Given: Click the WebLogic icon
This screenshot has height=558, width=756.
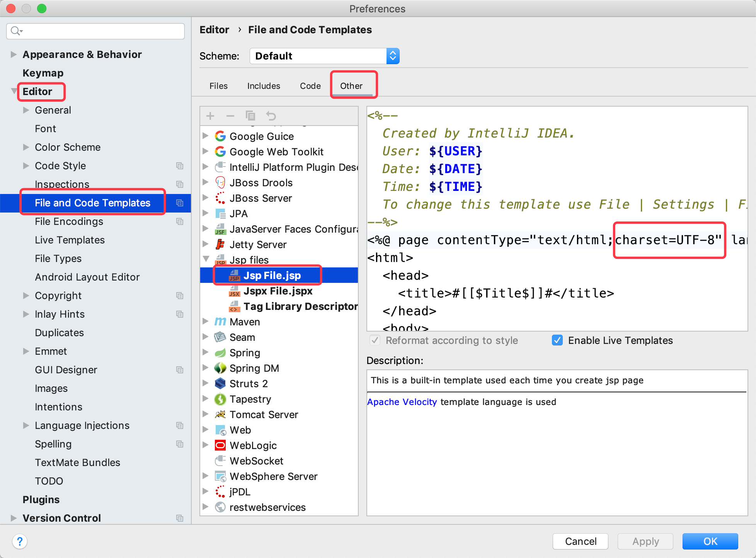Looking at the screenshot, I should (220, 445).
